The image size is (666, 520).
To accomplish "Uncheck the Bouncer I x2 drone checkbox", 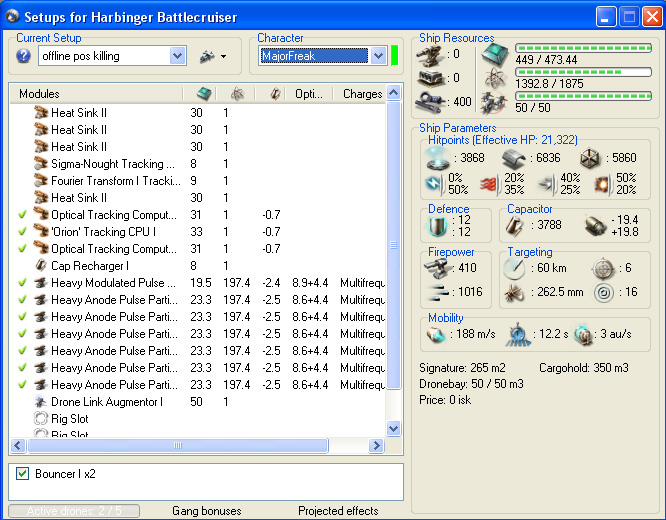I will [23, 474].
